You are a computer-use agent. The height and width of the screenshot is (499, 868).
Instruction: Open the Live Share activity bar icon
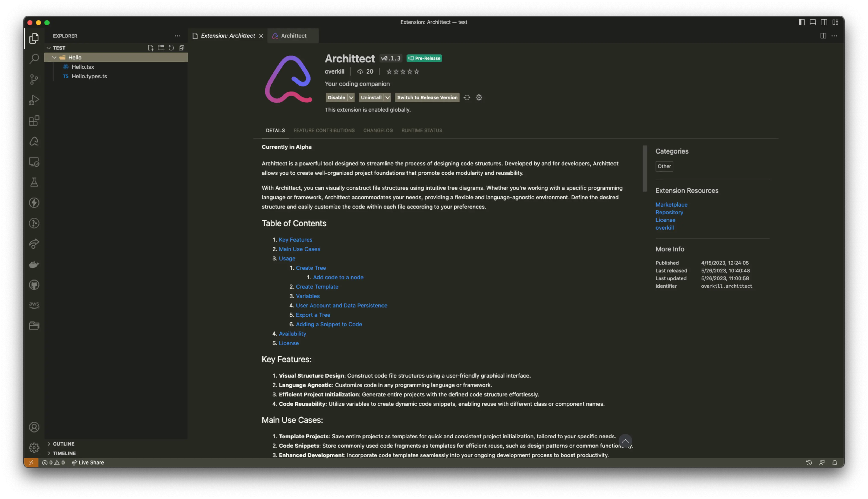(34, 244)
